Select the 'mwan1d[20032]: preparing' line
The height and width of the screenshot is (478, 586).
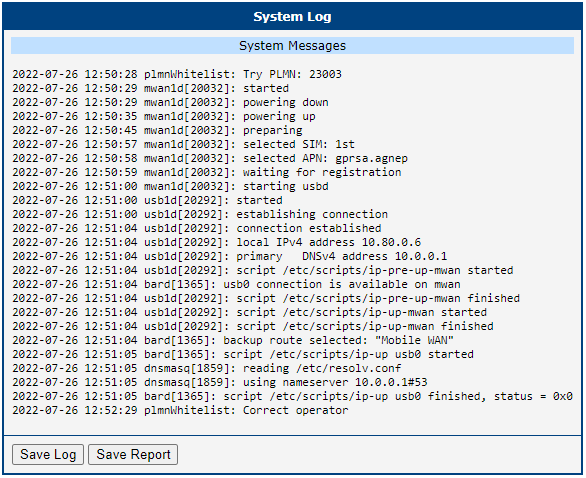(x=157, y=130)
